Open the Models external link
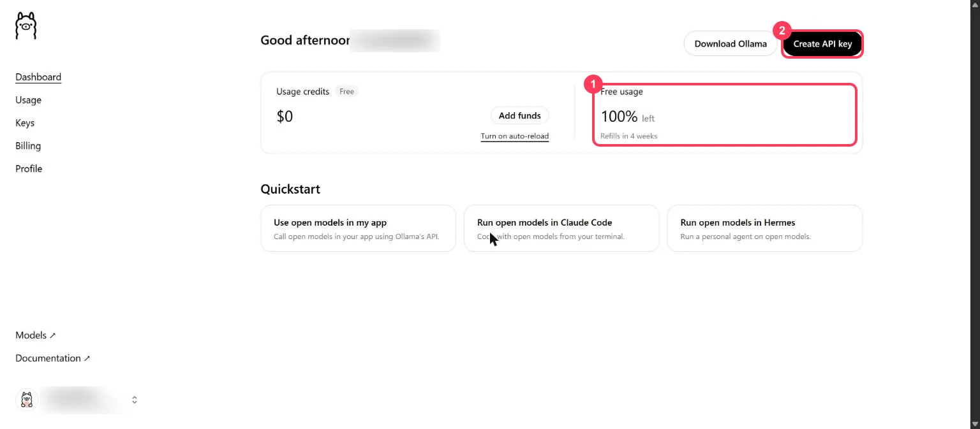The height and width of the screenshot is (429, 980). pos(36,335)
